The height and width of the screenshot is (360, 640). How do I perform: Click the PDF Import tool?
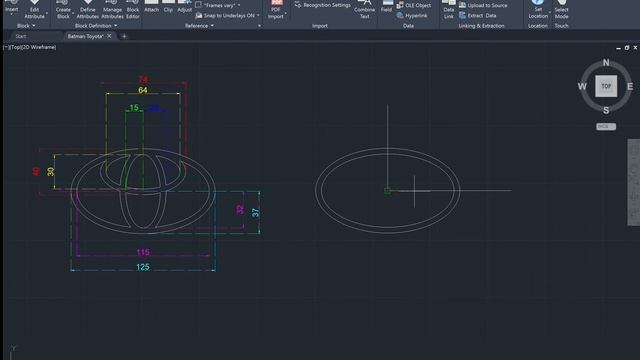(276, 10)
